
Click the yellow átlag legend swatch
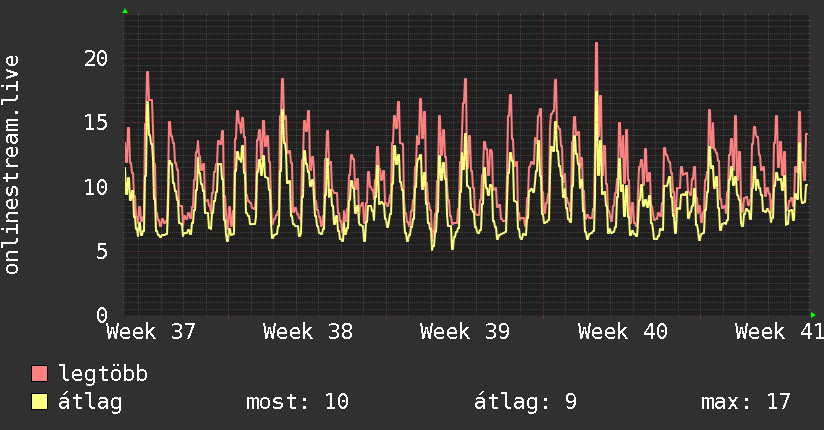click(39, 401)
